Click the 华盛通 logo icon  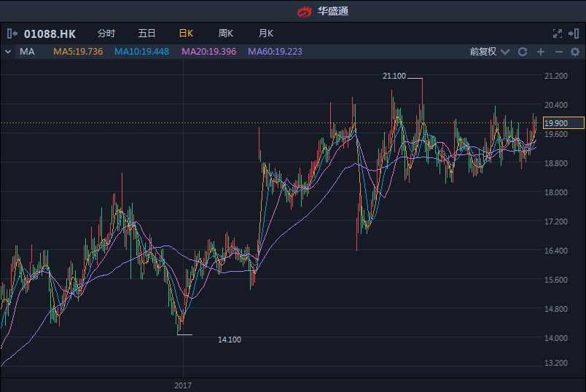304,11
